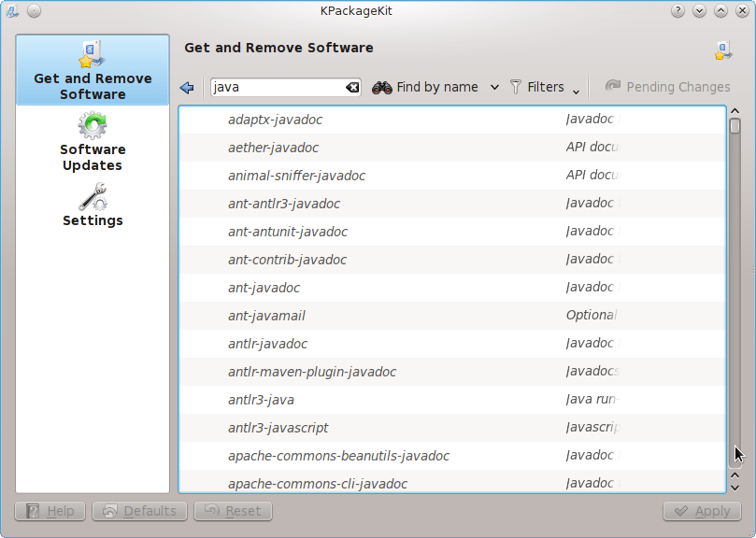Click the round pin button in title bar

tap(34, 10)
